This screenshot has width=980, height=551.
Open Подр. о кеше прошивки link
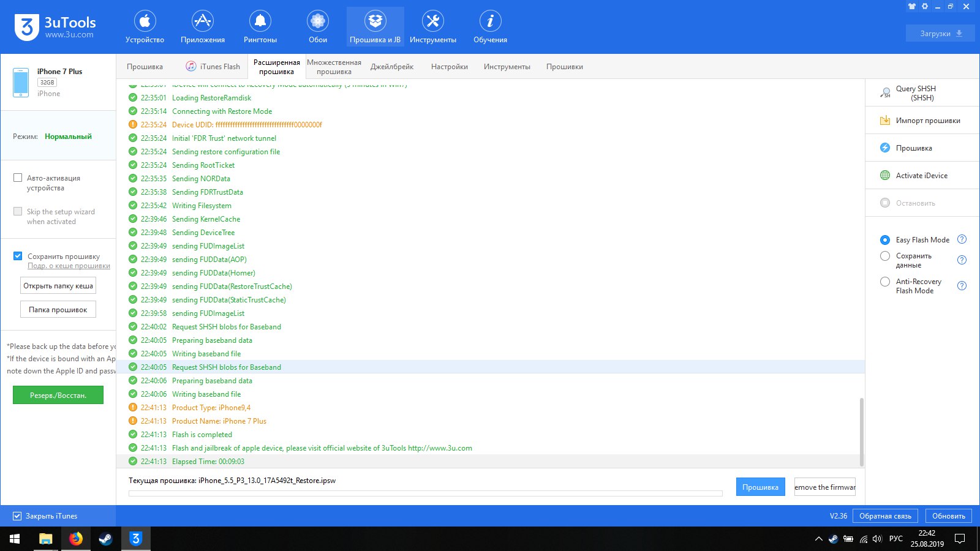coord(69,266)
